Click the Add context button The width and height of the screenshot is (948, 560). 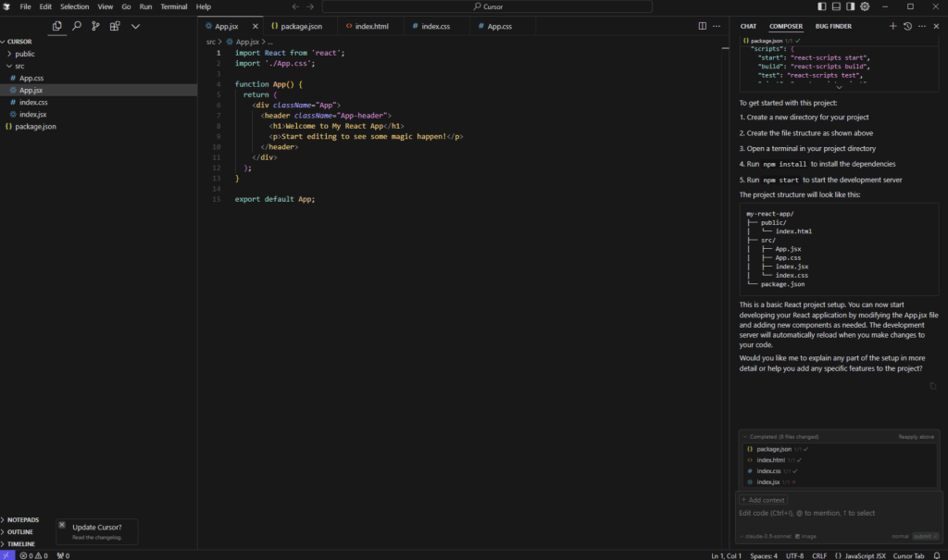763,500
